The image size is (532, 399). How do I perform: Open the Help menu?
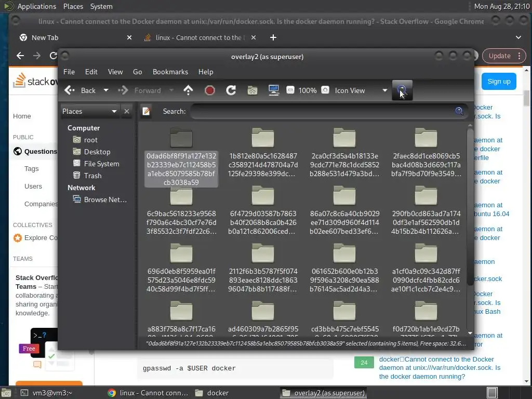tap(206, 72)
